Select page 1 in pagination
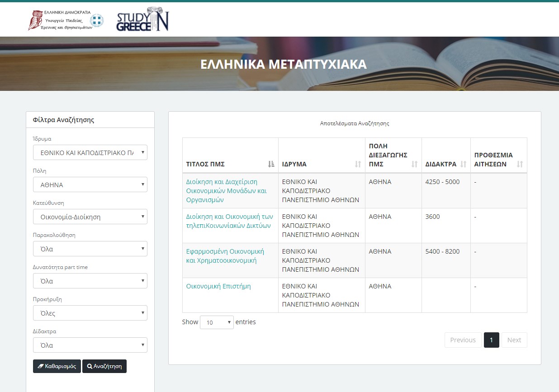This screenshot has height=392, width=559. (x=492, y=340)
